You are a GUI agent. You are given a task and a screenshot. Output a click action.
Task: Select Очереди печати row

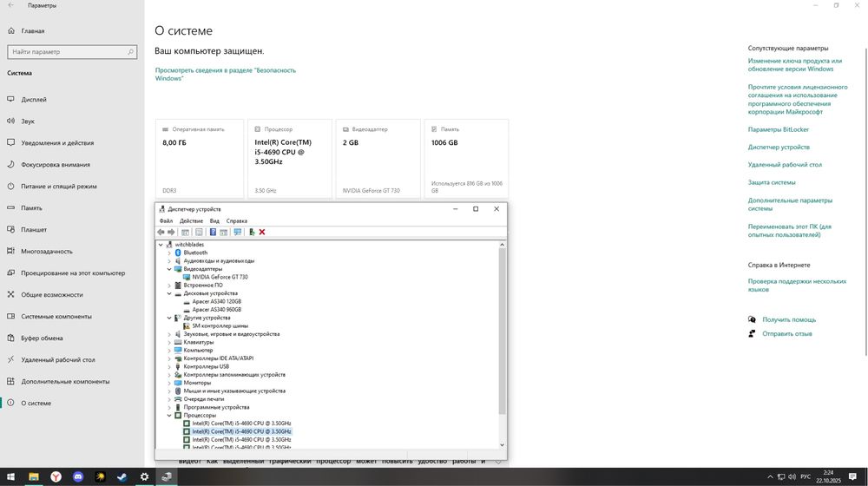click(204, 399)
